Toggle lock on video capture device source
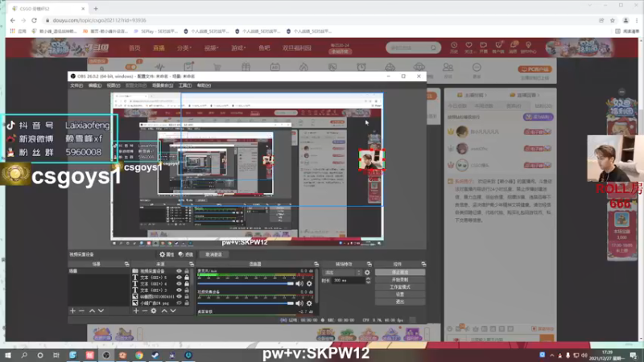The image size is (644, 362). click(187, 271)
